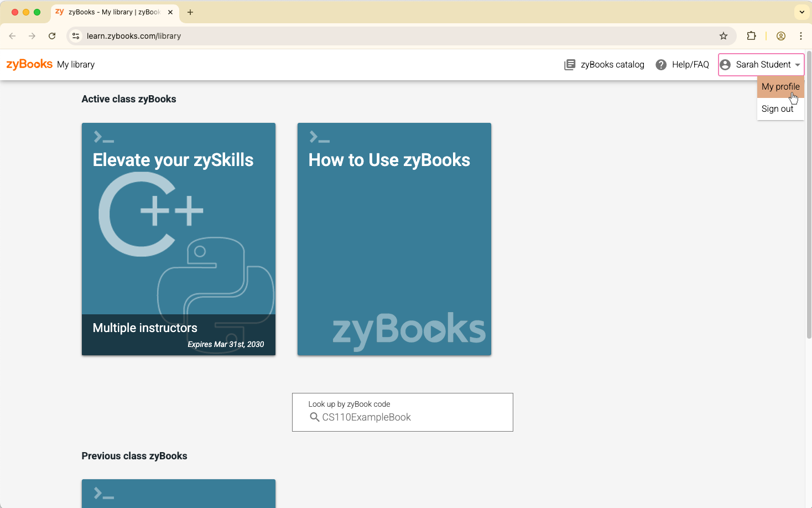Choose Sign out from the menu
Viewport: 812px width, 508px height.
coord(780,109)
